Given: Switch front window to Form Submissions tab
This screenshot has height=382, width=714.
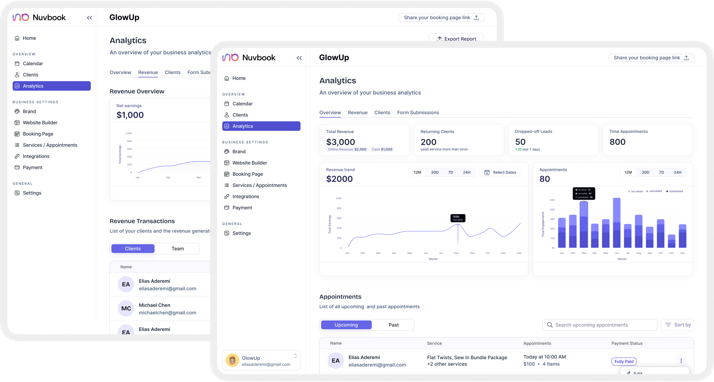Looking at the screenshot, I should tap(418, 112).
